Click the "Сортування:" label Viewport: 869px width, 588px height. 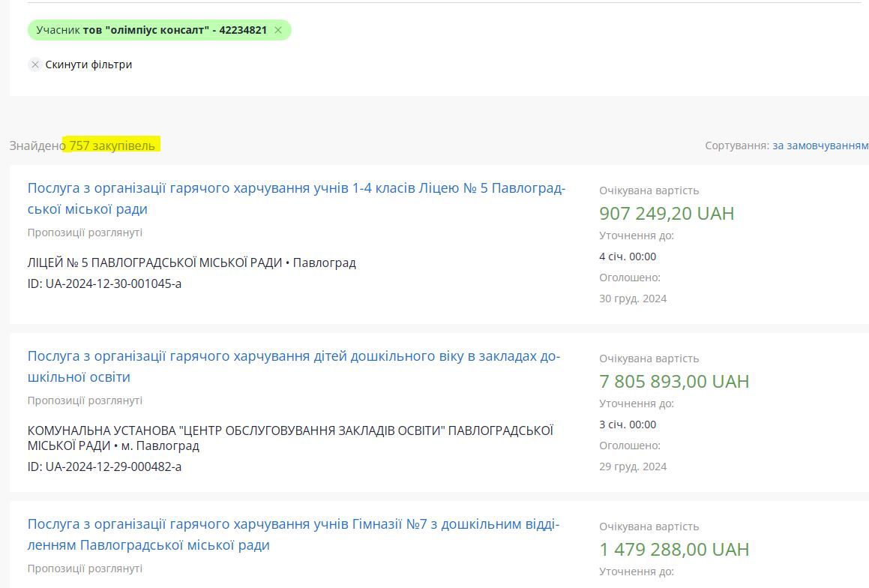coord(736,145)
